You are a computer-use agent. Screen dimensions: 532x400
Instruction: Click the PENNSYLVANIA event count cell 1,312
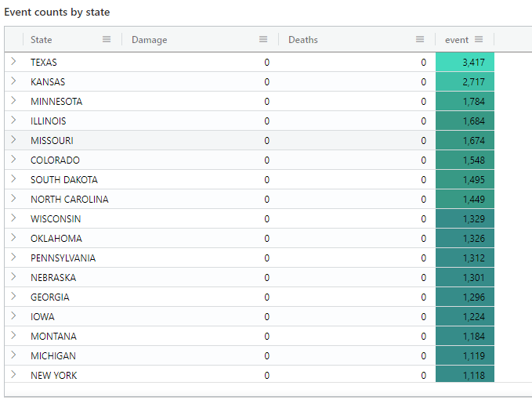(465, 258)
